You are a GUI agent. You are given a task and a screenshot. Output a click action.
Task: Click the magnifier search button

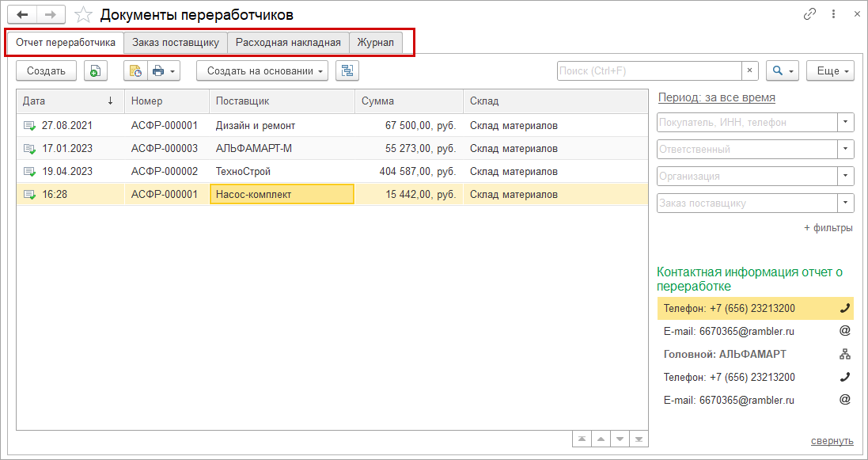click(778, 71)
